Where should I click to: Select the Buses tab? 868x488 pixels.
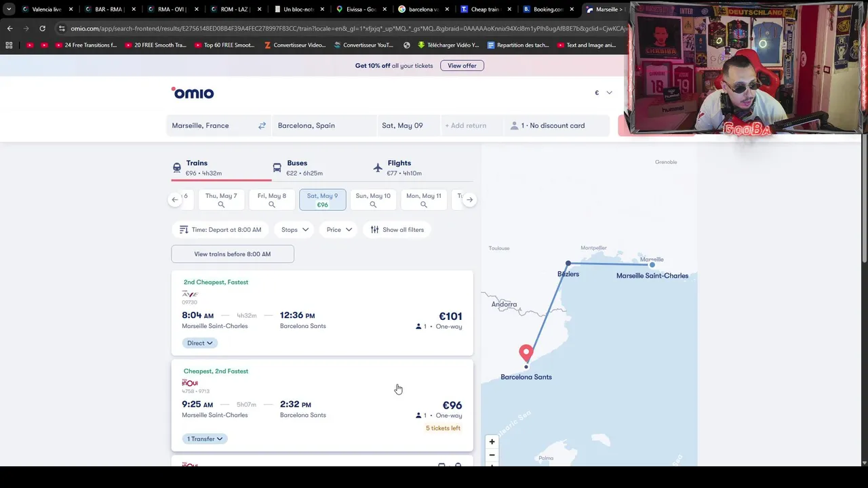[x=321, y=168]
